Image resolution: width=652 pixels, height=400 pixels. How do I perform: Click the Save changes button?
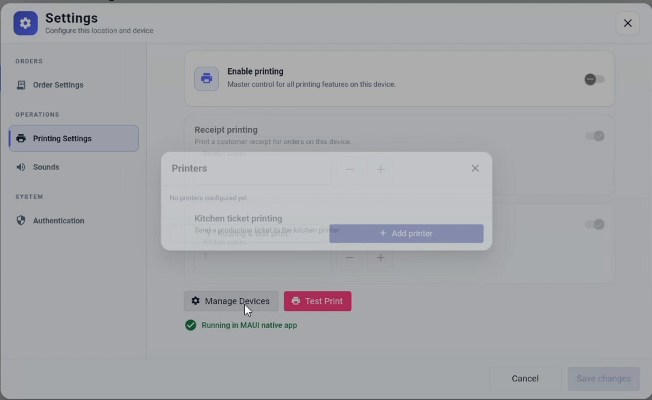click(x=604, y=379)
